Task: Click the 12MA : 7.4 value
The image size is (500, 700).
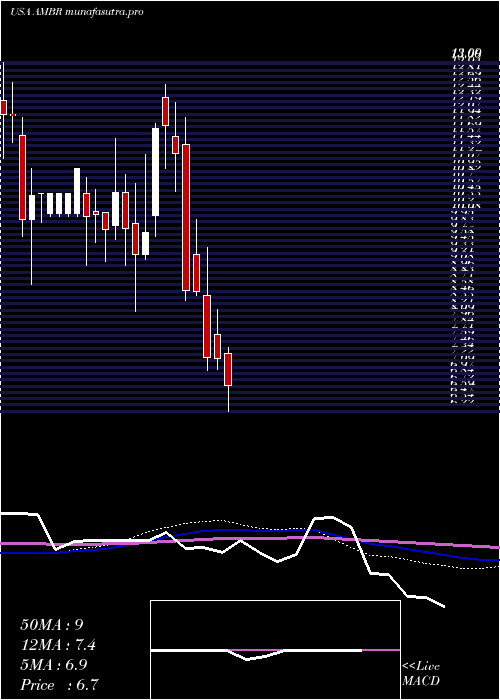Action: point(58,645)
